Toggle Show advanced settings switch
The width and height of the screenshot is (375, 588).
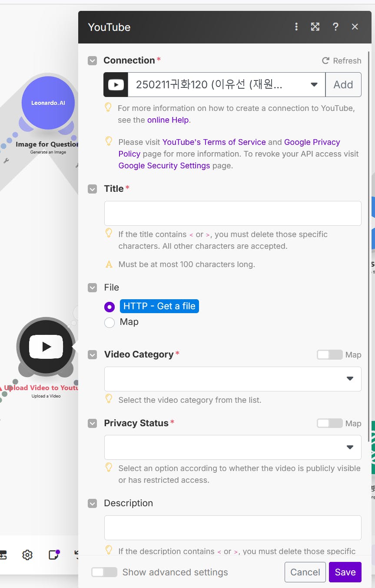click(104, 572)
